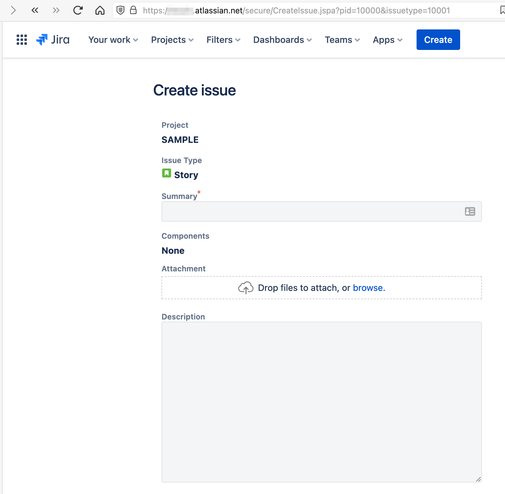Reload the page with the refresh icon

(x=78, y=10)
